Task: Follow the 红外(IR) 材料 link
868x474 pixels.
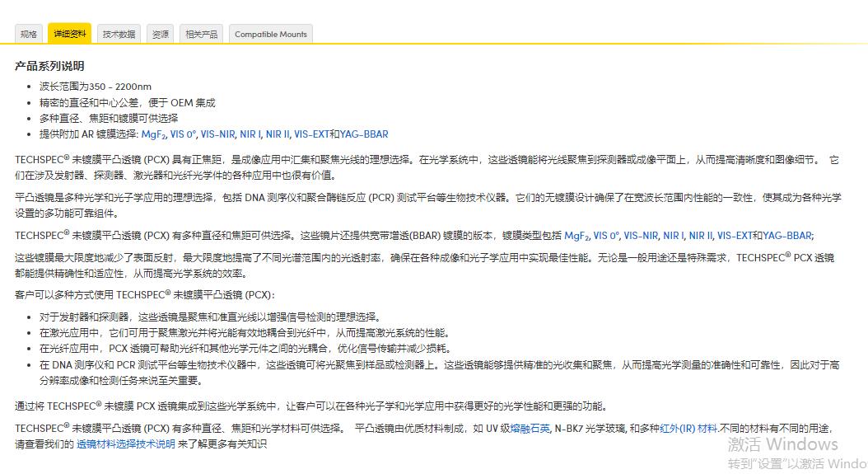Action: tap(688, 429)
